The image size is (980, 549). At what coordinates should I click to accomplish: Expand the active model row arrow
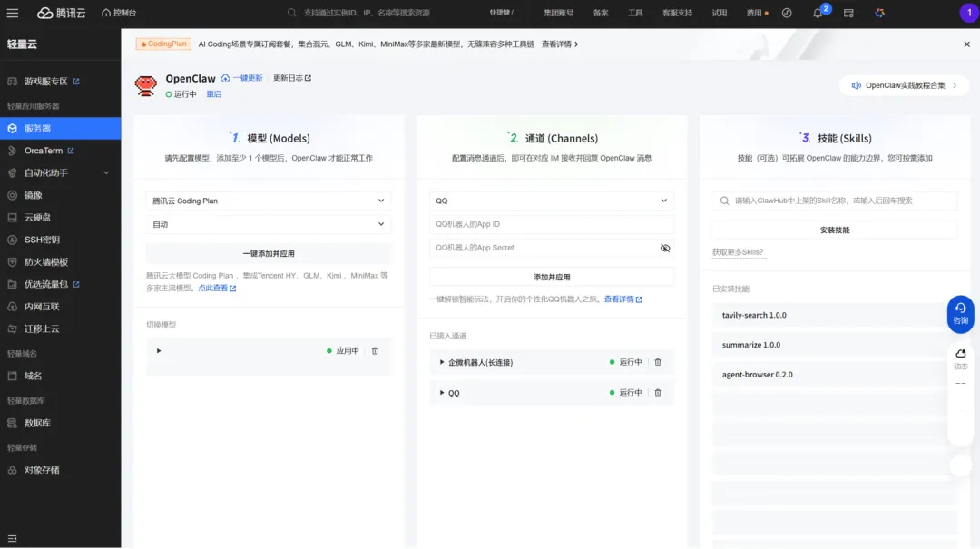159,351
